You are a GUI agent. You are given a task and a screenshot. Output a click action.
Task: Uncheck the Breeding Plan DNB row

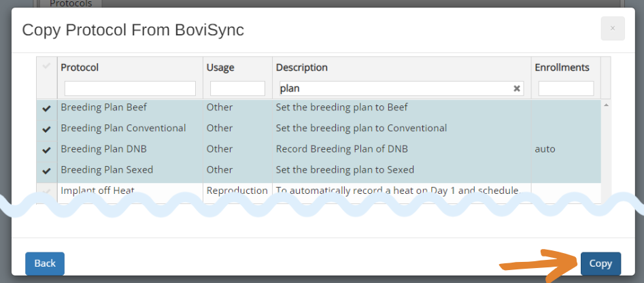[x=46, y=150]
